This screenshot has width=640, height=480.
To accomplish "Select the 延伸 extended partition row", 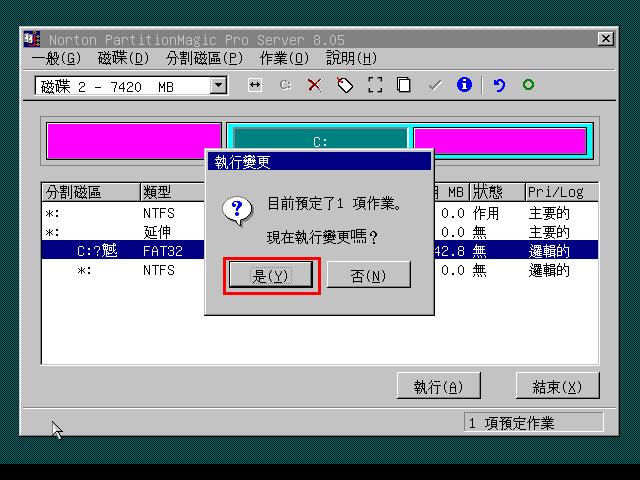I will 320,232.
